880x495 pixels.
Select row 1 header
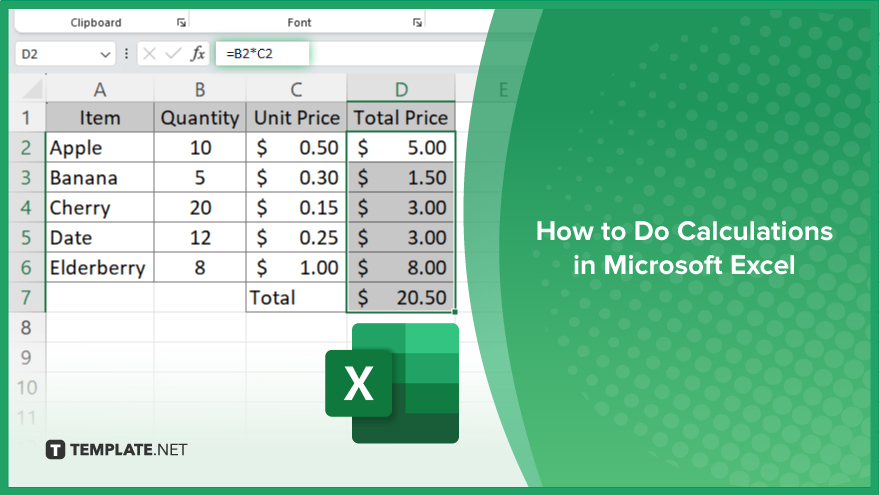point(26,118)
